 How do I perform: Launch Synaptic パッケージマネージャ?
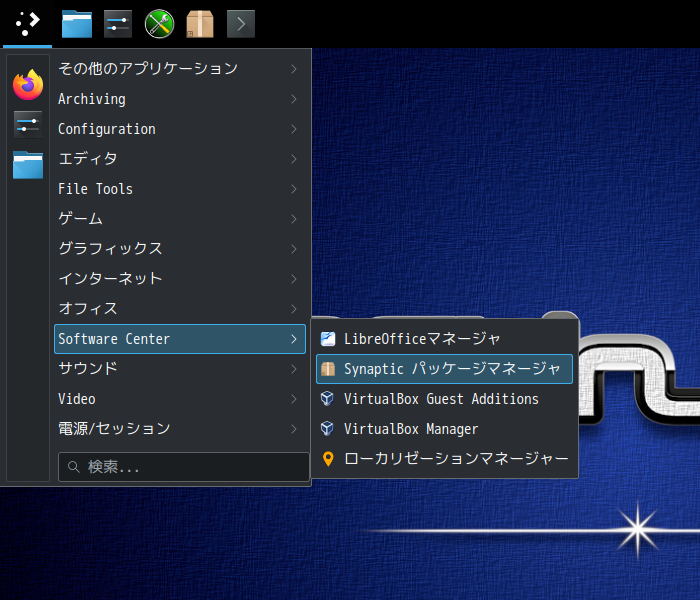click(444, 369)
